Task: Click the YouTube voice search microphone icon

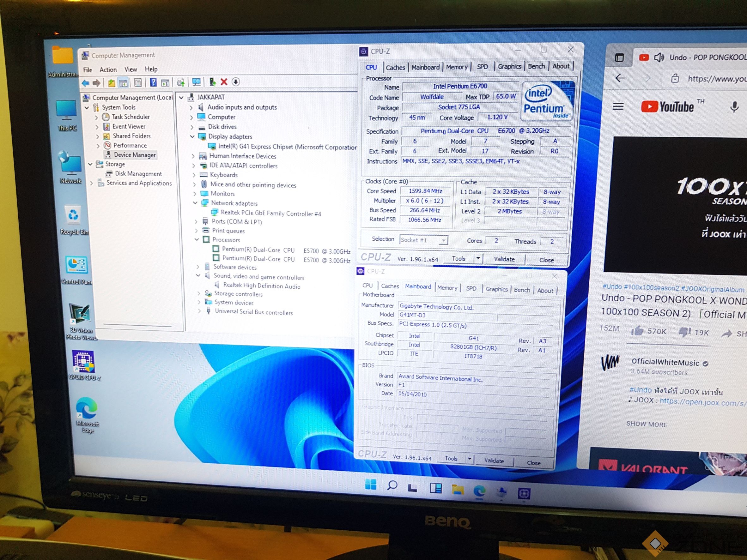Action: 734,107
